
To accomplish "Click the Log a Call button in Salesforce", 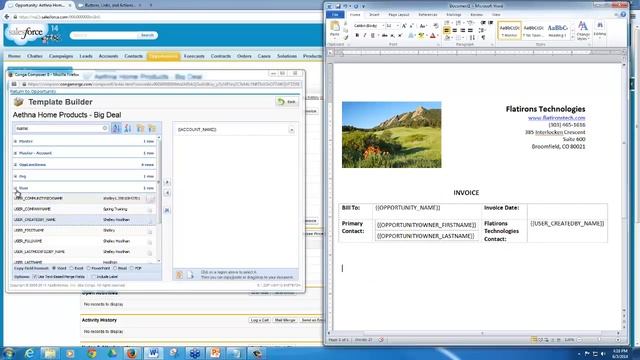I will point(260,320).
